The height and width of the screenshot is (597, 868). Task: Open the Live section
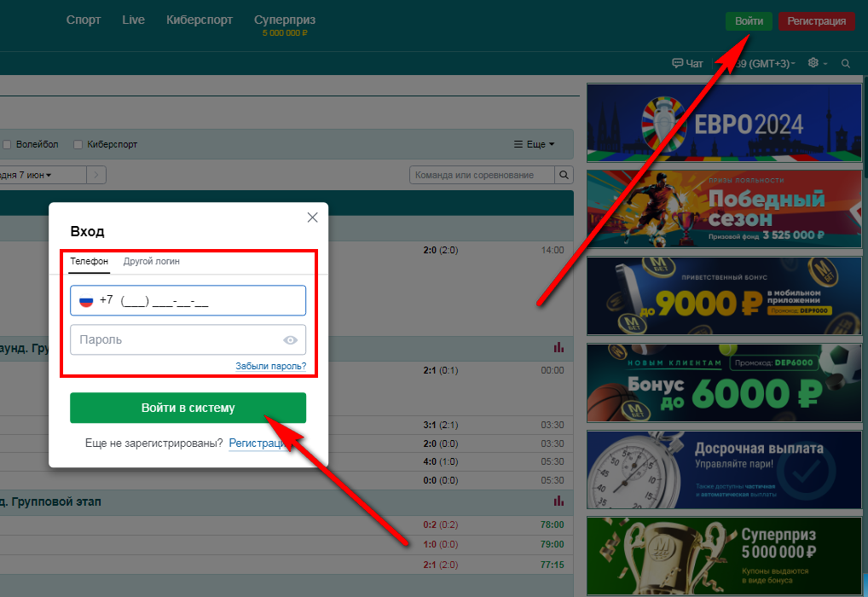(133, 20)
